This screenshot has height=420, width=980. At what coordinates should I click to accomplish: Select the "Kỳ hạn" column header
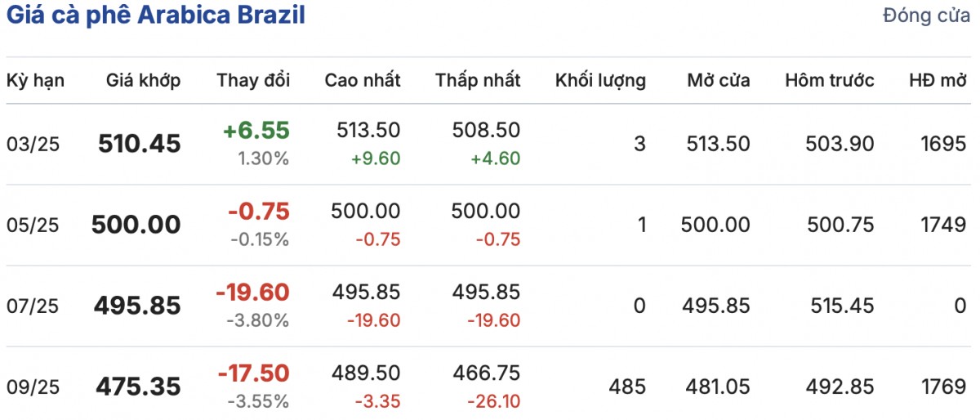point(35,80)
